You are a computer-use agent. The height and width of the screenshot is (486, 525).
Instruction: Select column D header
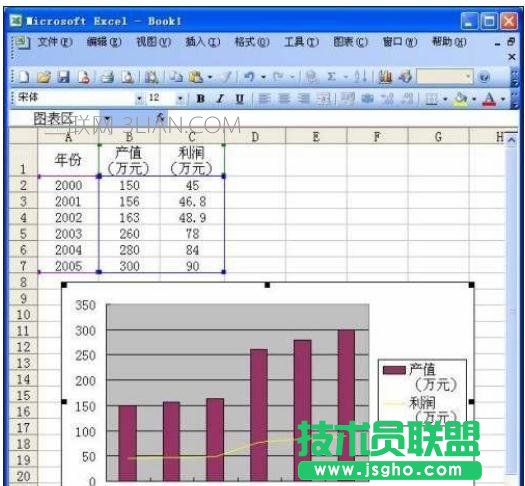click(x=255, y=137)
